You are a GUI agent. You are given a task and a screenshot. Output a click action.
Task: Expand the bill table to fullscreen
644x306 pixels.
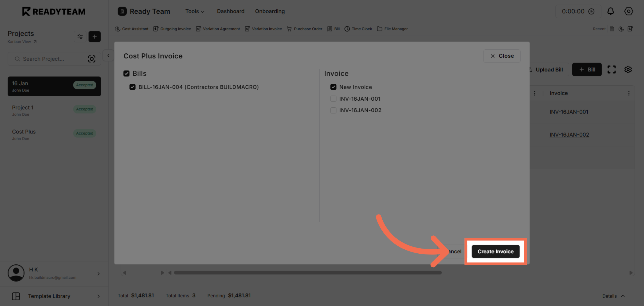click(x=612, y=69)
